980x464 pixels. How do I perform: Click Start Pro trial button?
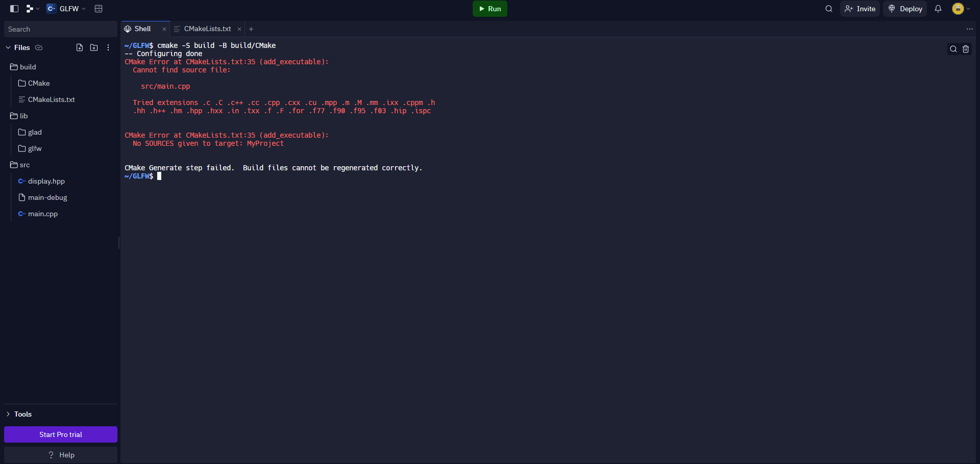[x=61, y=434]
